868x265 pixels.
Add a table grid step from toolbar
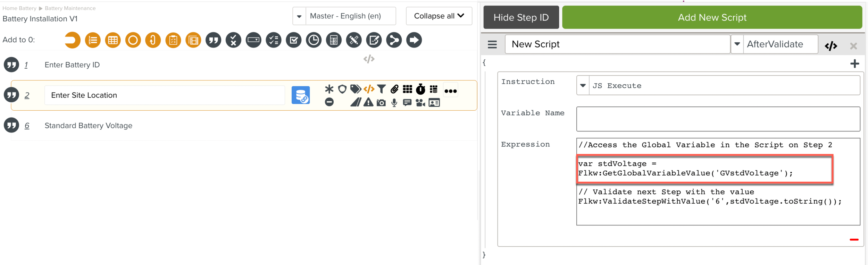[x=113, y=40]
